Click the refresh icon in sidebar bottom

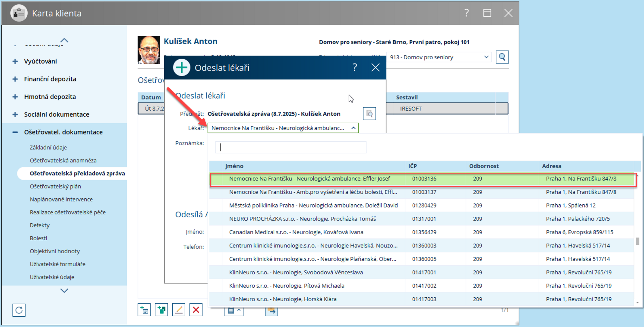pos(19,310)
